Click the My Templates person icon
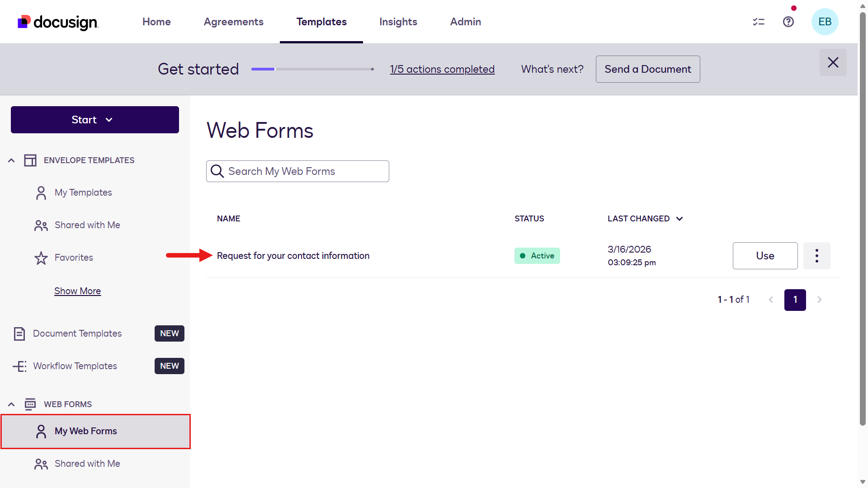Screen dimensions: 868x488 pos(41,192)
